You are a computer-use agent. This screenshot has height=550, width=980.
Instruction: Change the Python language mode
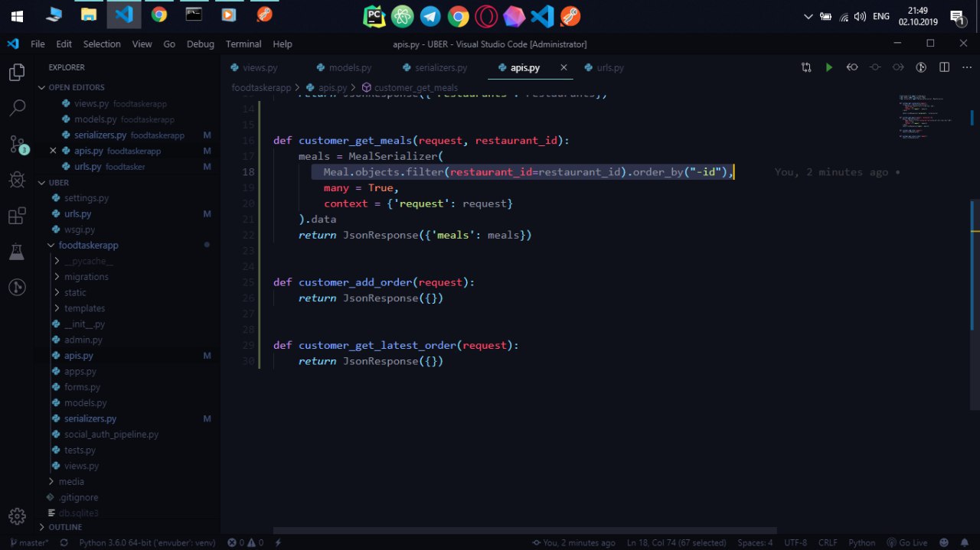(861, 542)
